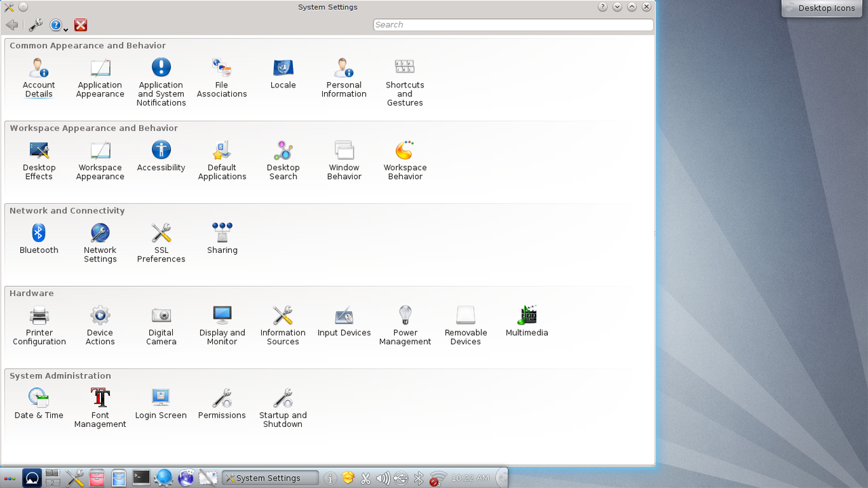This screenshot has width=868, height=488.
Task: Switch to virtual desktop 1 in pager
Action: coord(53,473)
